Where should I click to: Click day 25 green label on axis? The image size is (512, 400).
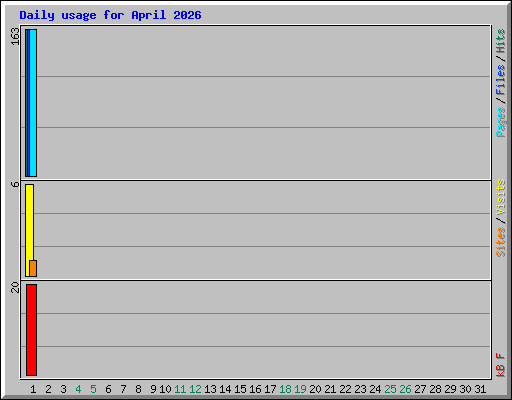[390, 389]
